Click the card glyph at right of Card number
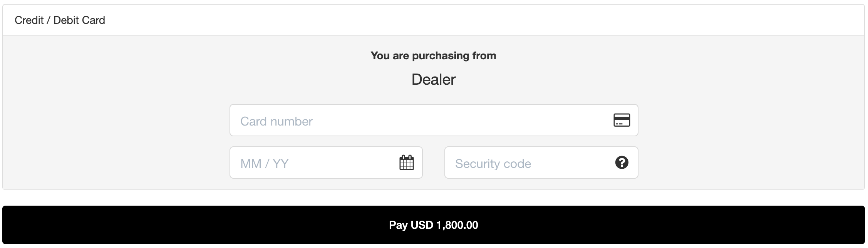This screenshot has height=248, width=868. tap(622, 120)
